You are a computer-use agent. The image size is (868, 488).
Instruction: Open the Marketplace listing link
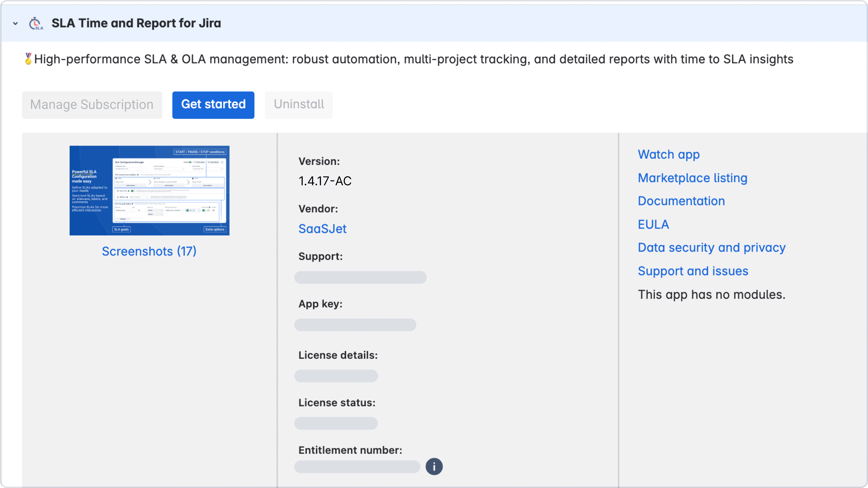[x=692, y=178]
